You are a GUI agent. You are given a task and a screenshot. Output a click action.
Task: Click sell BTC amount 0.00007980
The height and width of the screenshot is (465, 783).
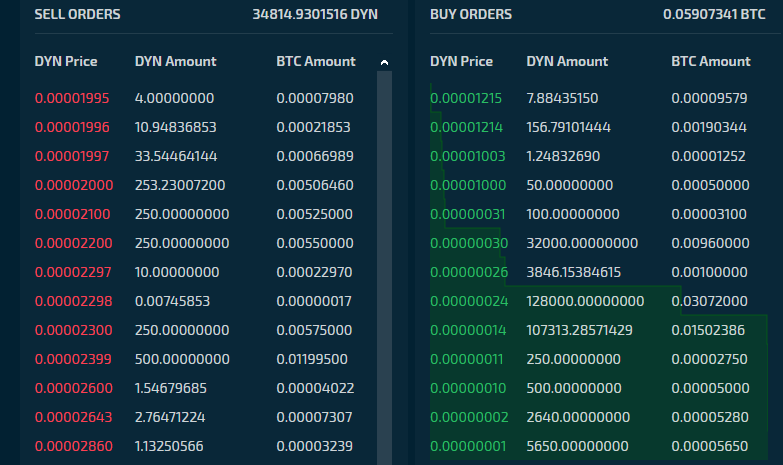tap(315, 98)
